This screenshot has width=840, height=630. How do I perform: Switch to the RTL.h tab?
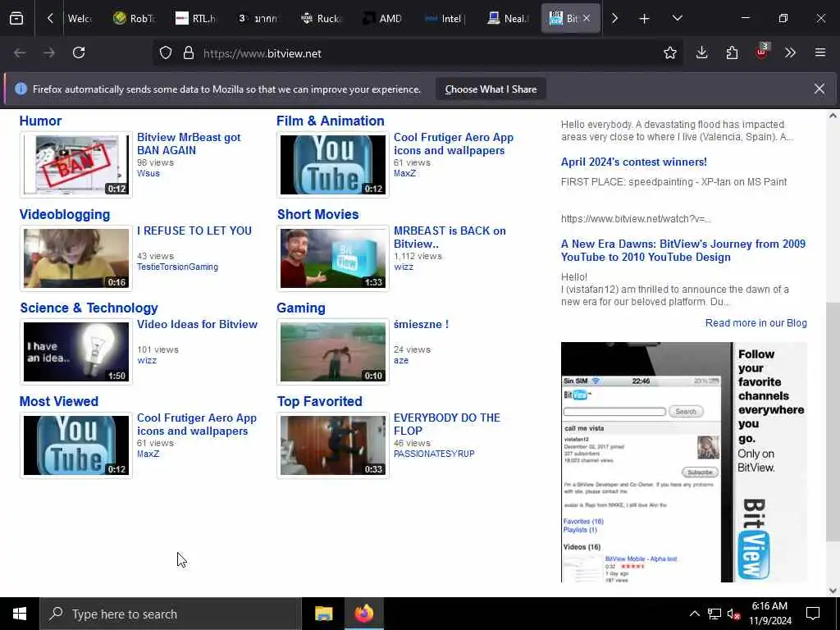tap(196, 19)
